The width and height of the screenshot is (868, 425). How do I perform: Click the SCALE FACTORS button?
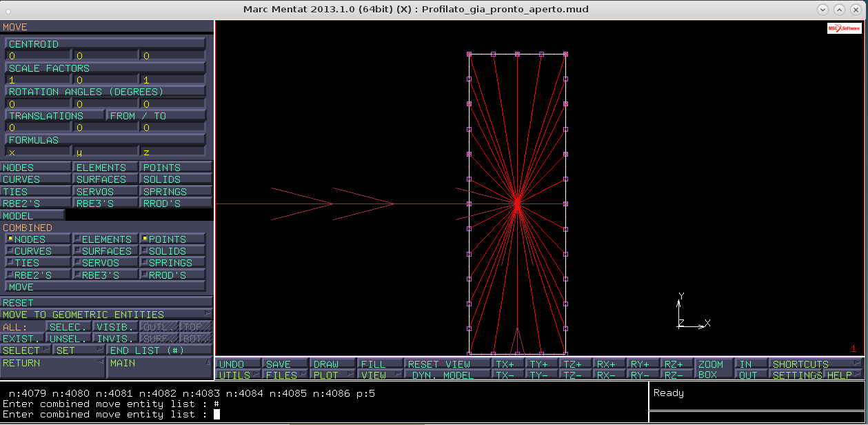[x=105, y=68]
